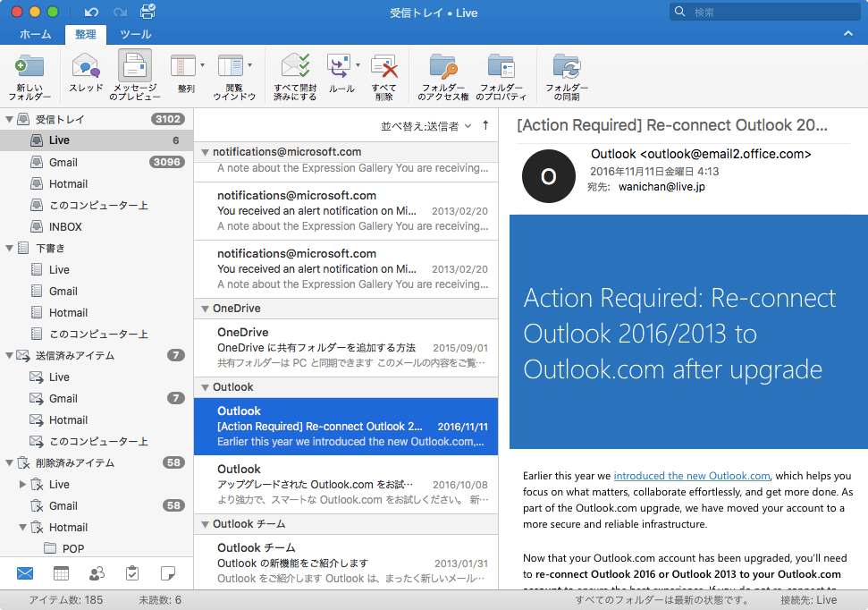Collapse the Outlook チーム sender group
Screen dimensions: 868x610
pos(205,524)
